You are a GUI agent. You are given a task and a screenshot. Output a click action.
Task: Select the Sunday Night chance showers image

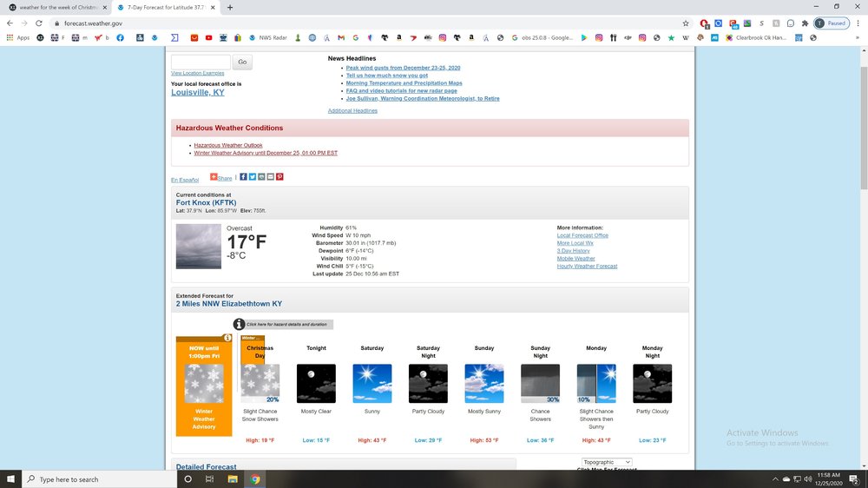[x=540, y=383]
